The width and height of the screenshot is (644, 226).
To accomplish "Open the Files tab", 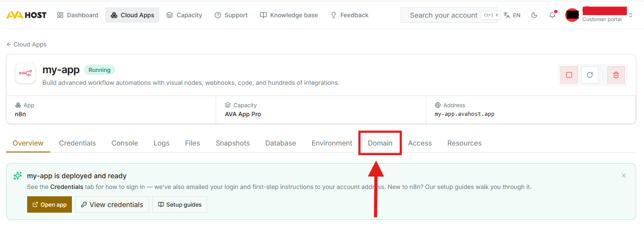I will pyautogui.click(x=192, y=143).
